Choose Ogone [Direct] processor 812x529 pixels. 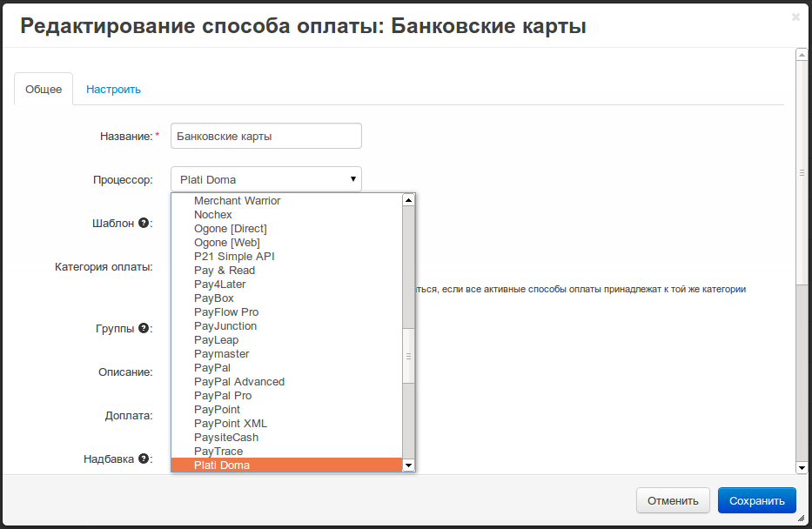click(x=230, y=229)
